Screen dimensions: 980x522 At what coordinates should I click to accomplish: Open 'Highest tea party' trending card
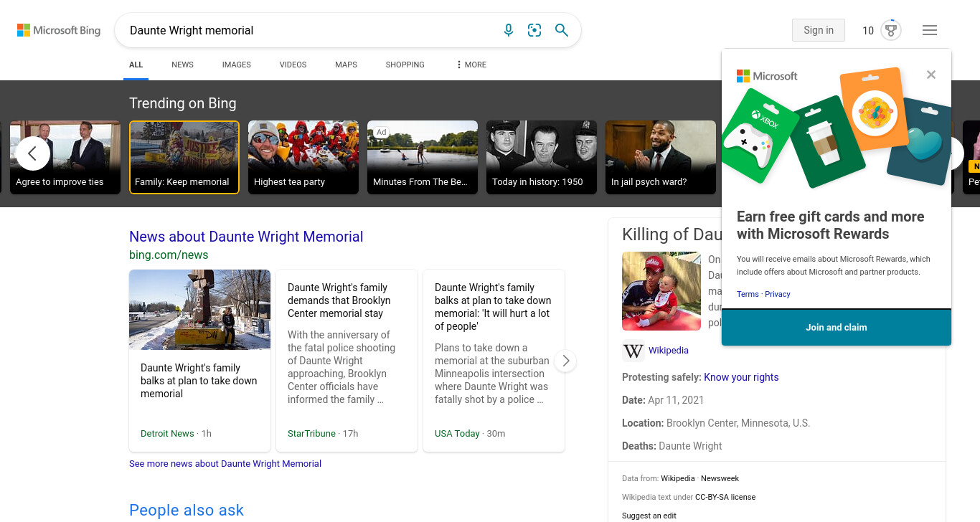pyautogui.click(x=303, y=157)
